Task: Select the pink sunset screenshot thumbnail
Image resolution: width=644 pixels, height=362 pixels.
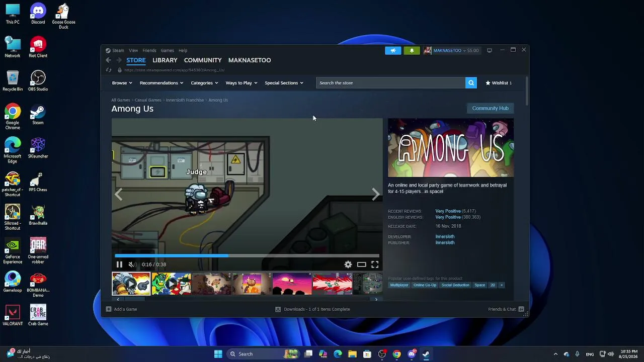Action: pyautogui.click(x=292, y=284)
